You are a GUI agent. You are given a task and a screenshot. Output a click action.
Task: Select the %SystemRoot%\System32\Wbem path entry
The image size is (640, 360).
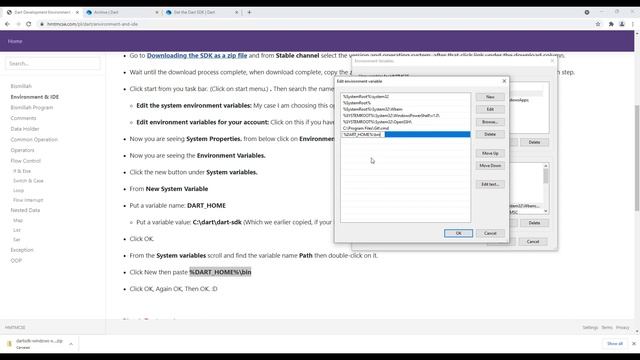[406, 109]
